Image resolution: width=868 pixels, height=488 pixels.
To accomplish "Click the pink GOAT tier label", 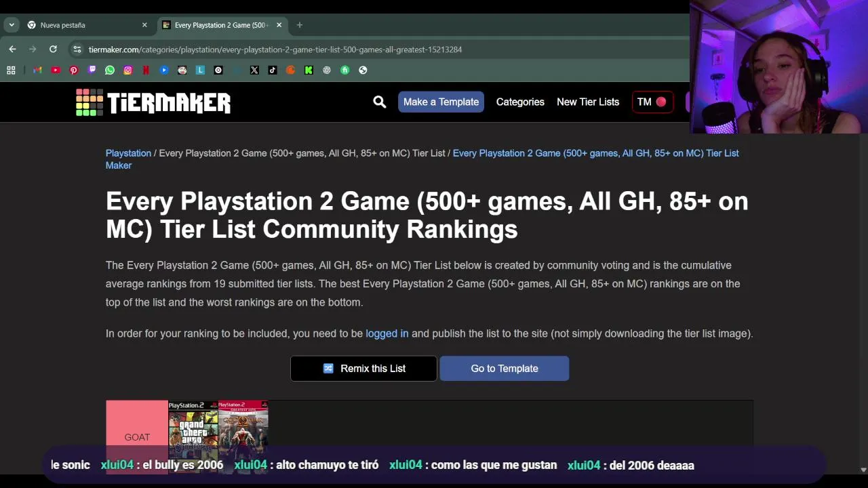I will click(x=137, y=437).
